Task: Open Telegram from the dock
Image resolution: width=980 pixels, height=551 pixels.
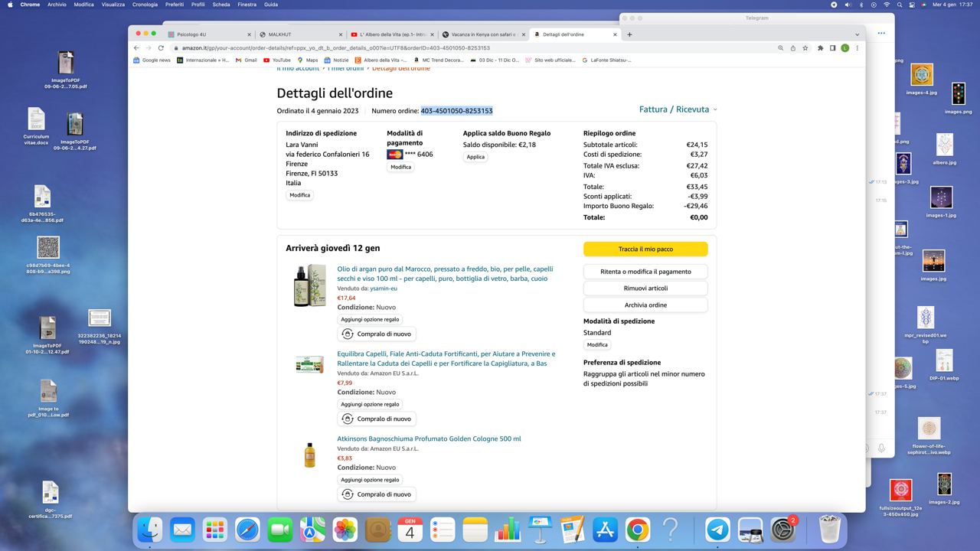Action: (x=717, y=530)
